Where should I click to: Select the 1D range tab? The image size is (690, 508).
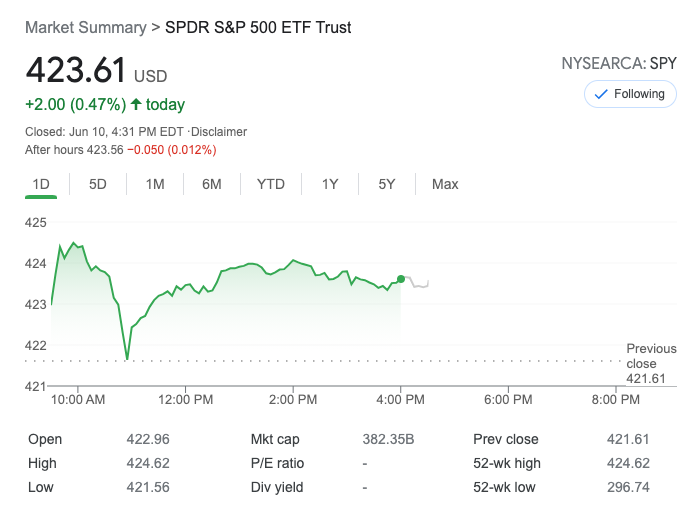tap(41, 184)
